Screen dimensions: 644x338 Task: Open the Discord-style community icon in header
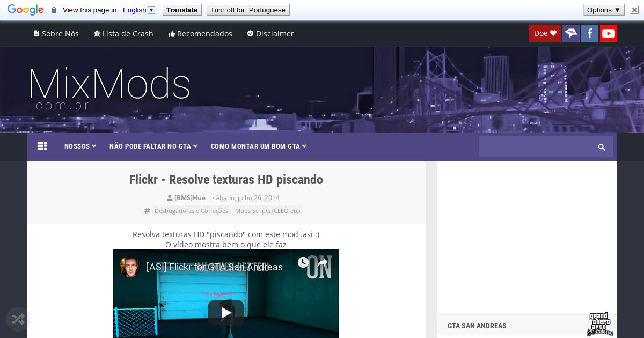point(571,33)
